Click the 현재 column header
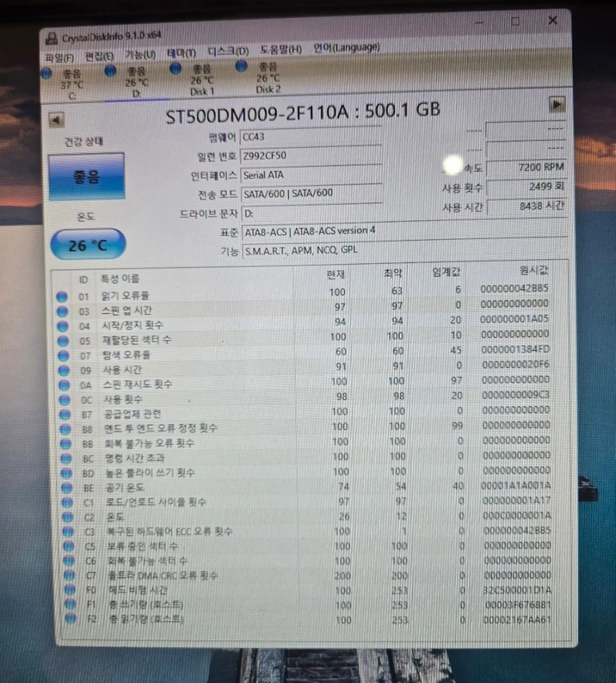The width and height of the screenshot is (616, 683). click(x=336, y=275)
